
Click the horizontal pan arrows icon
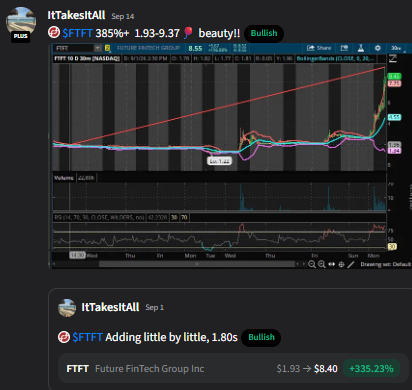[x=332, y=264]
